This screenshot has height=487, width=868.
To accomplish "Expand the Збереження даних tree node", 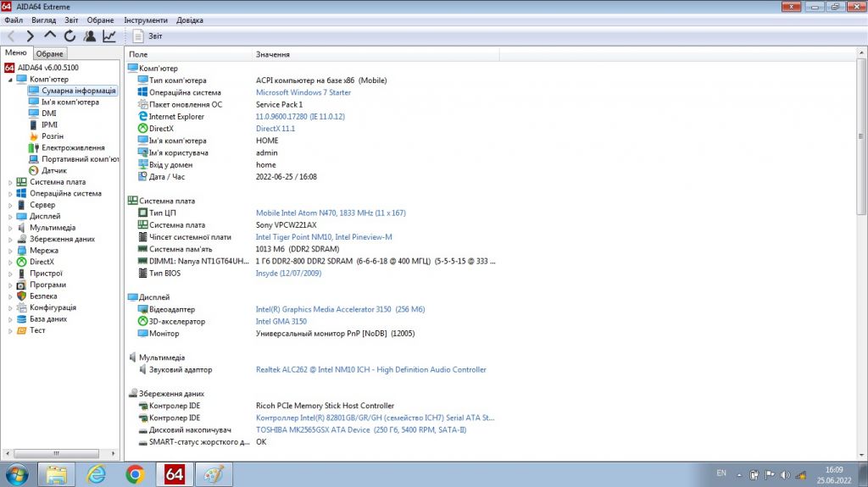I will pos(10,239).
